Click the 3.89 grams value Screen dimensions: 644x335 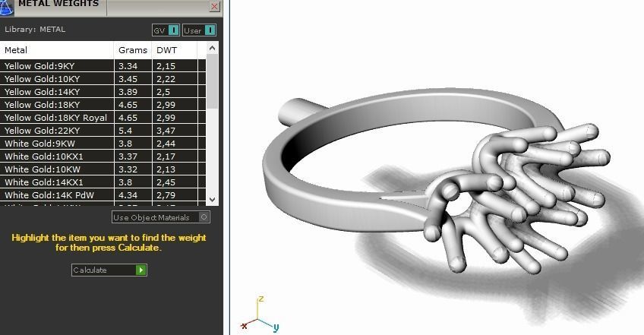(x=128, y=92)
